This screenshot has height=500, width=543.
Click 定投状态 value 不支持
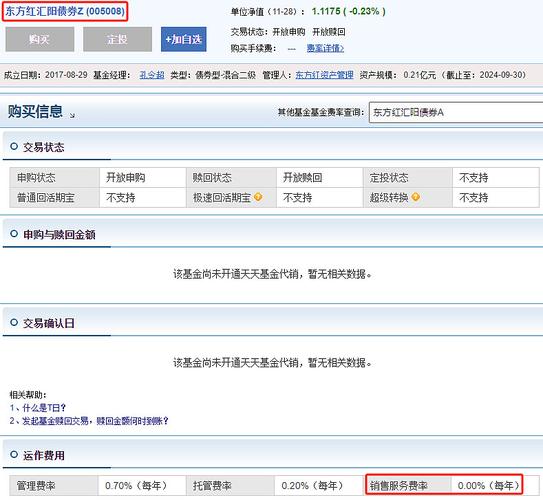474,178
